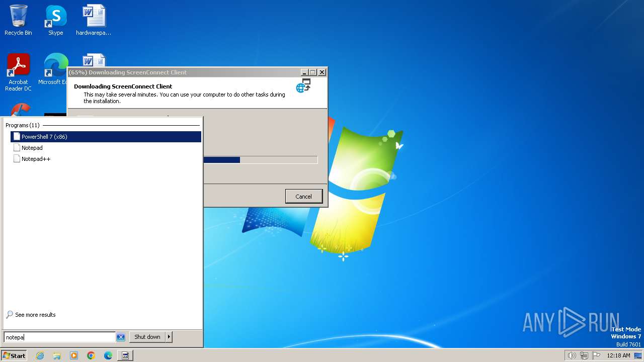The width and height of the screenshot is (644, 362).
Task: Open the Action Center flag icon
Action: coord(596,355)
